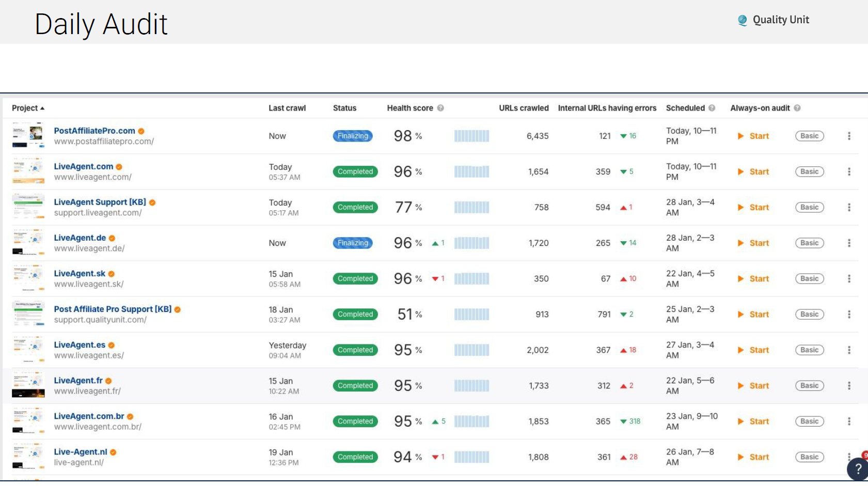
Task: Toggle the Project column sort arrow
Action: pos(42,108)
